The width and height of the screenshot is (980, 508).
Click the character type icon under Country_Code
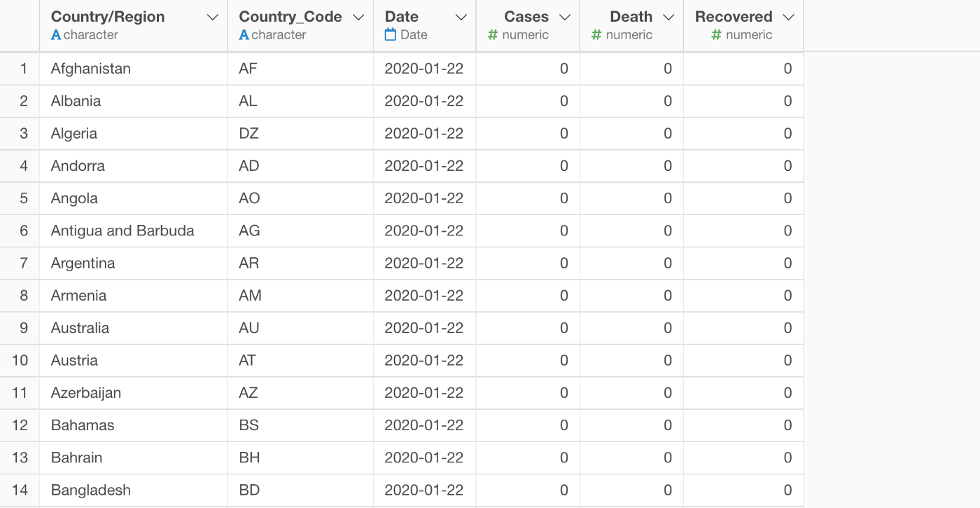pos(244,35)
